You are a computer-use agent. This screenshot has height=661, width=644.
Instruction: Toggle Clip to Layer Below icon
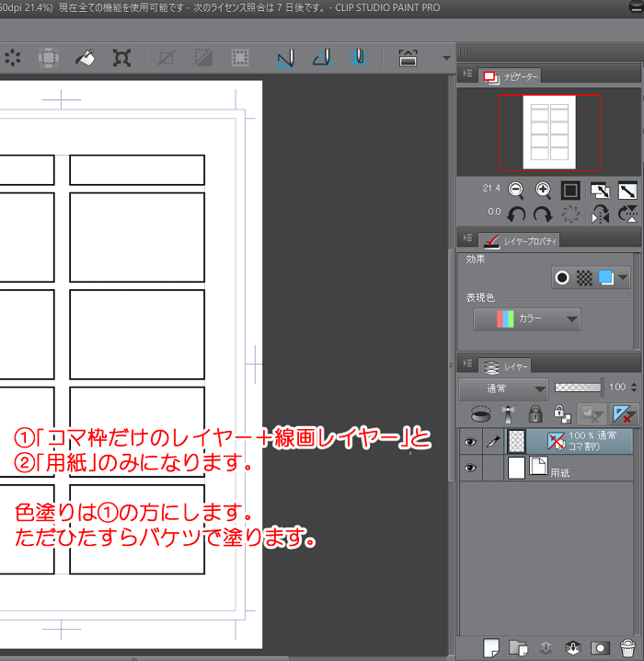click(480, 414)
